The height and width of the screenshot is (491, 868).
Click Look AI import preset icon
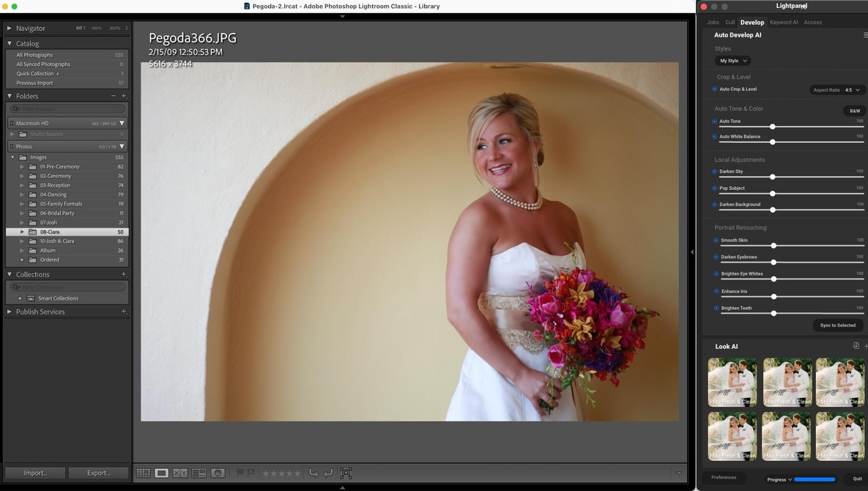click(856, 346)
